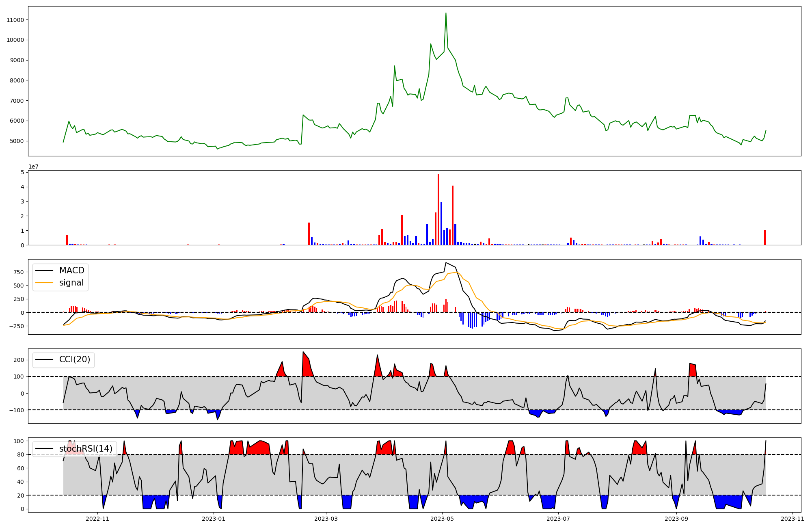Click the signal legend text

(71, 283)
